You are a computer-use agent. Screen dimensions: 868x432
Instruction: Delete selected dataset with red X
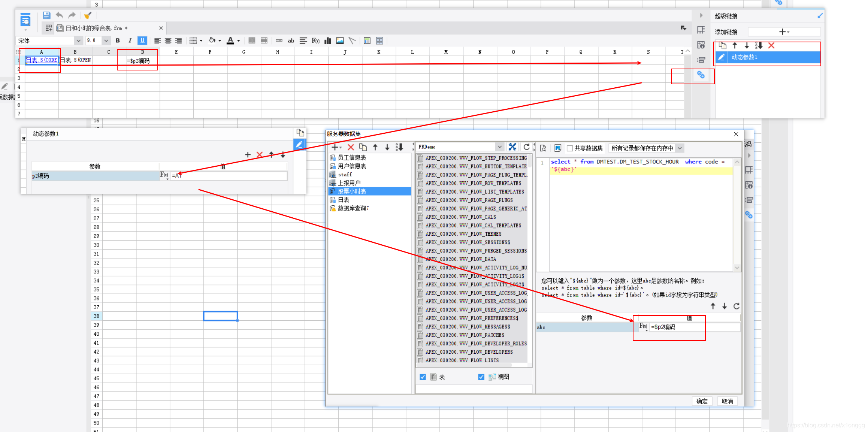[x=351, y=147]
